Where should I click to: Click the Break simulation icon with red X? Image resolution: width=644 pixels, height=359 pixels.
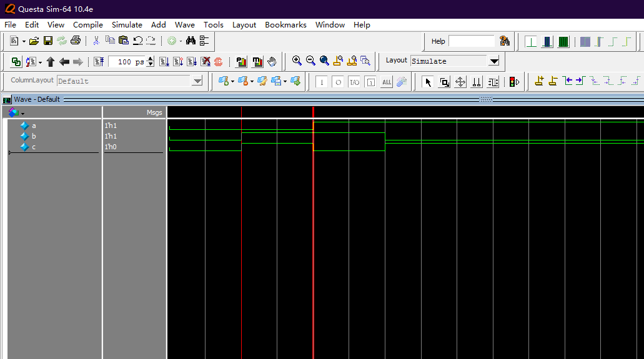pyautogui.click(x=206, y=62)
